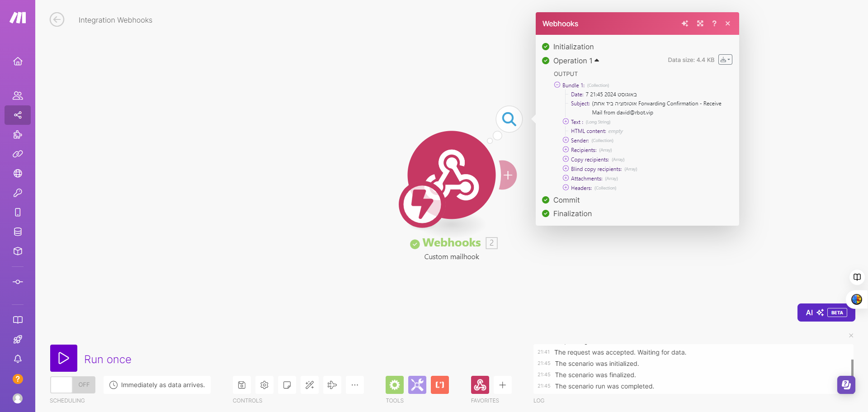Open Scenarios share icon in sidebar

point(18,115)
